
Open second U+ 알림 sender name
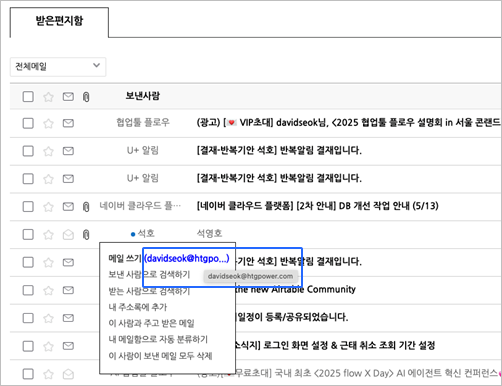coord(143,178)
